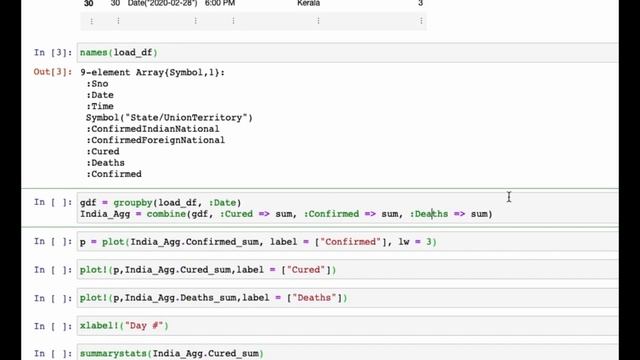Click the "Cured" string in plot! cell
The height and width of the screenshot is (360, 640).
click(306, 270)
